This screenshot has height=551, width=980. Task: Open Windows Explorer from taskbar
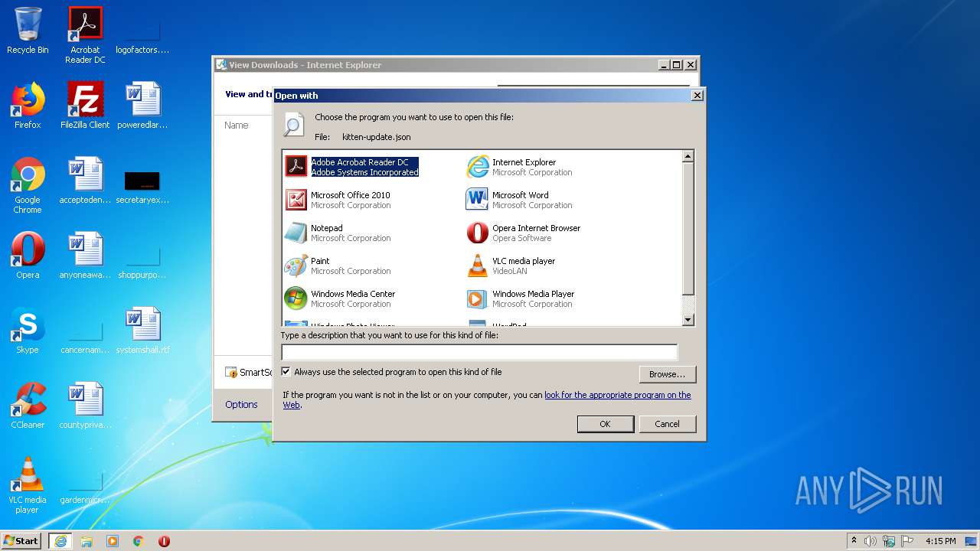[87, 541]
